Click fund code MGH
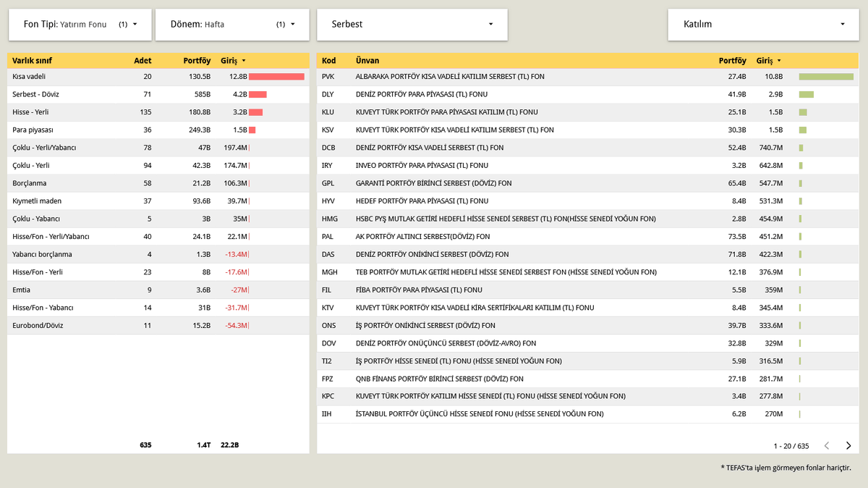 (x=330, y=272)
